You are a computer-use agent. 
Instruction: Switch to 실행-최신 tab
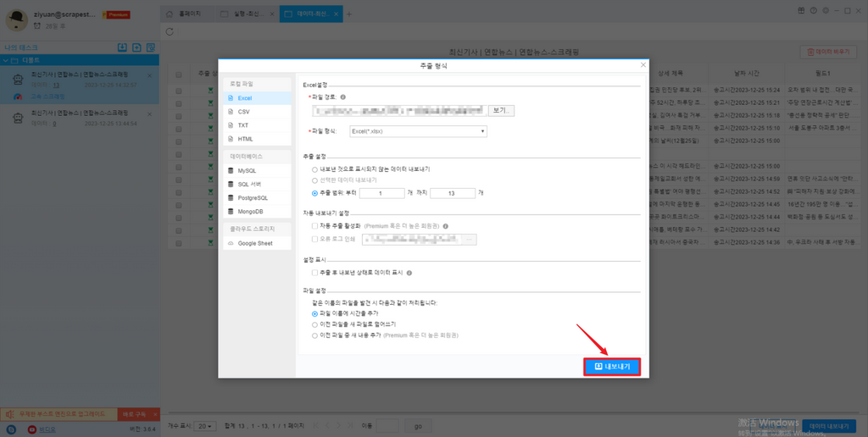coord(248,14)
